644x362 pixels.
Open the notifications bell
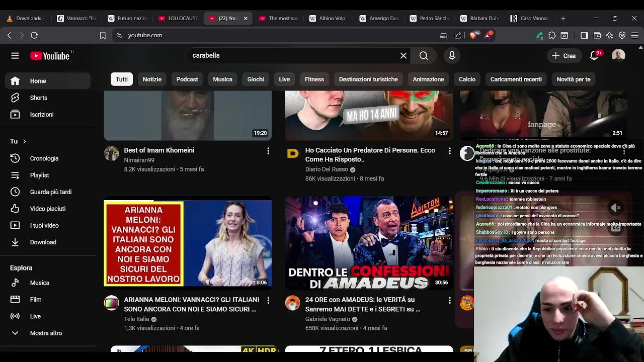[594, 56]
